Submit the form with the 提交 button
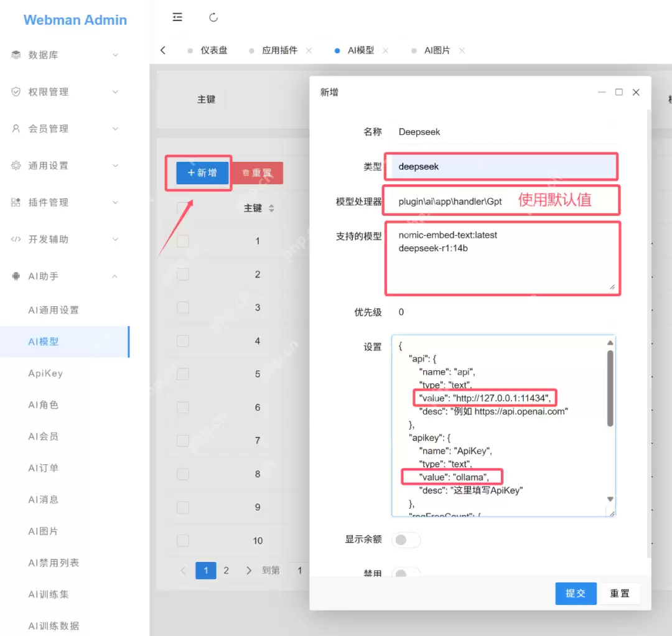Screen dimensions: 672x636 tap(575, 593)
